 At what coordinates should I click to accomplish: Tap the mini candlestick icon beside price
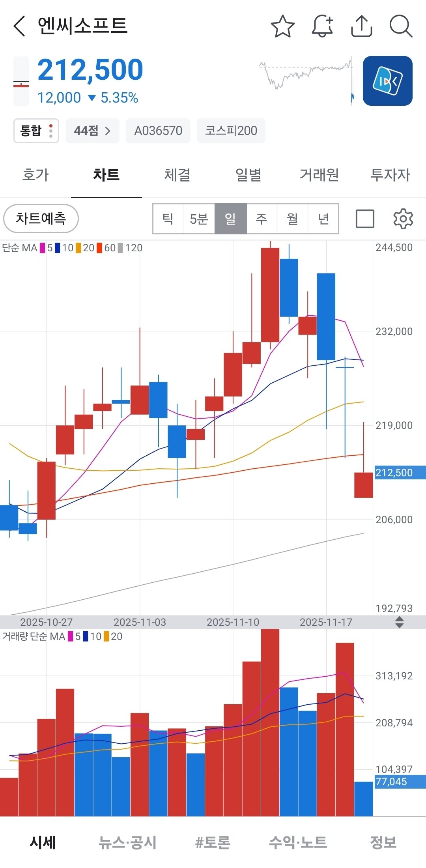pyautogui.click(x=21, y=81)
